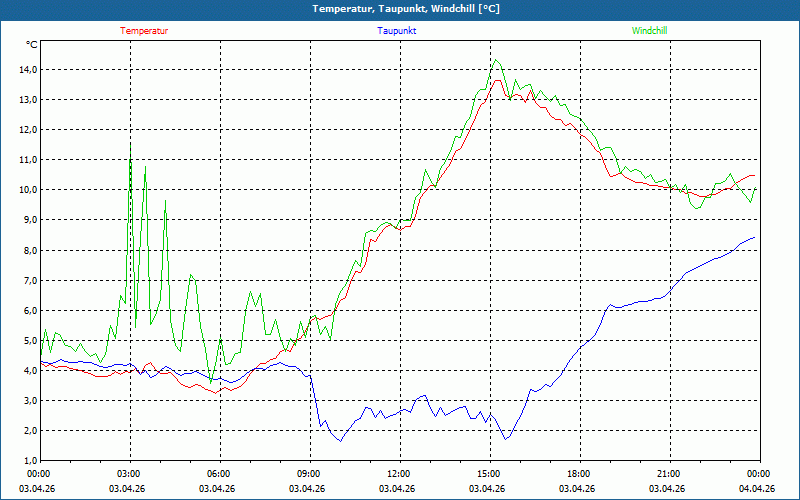Click the green Windchill legend label
The width and height of the screenshot is (800, 500).
649,31
